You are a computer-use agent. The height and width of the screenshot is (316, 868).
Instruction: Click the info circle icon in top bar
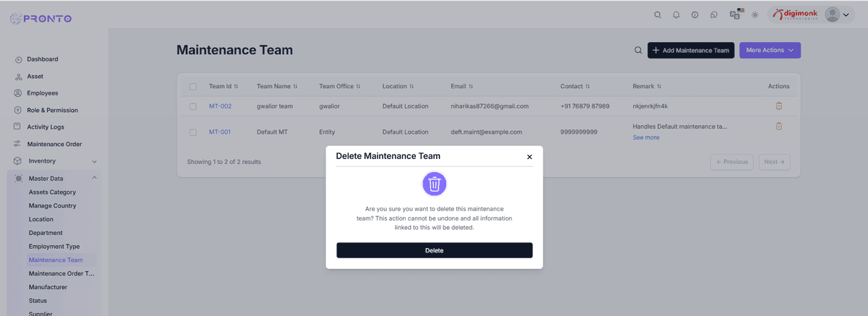[695, 14]
